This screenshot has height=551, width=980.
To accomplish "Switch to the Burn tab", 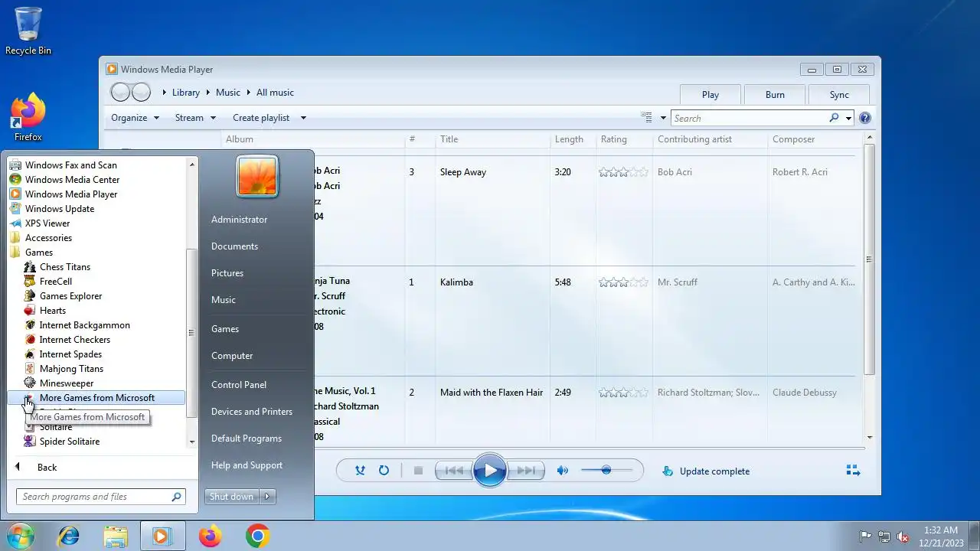I will tap(775, 95).
